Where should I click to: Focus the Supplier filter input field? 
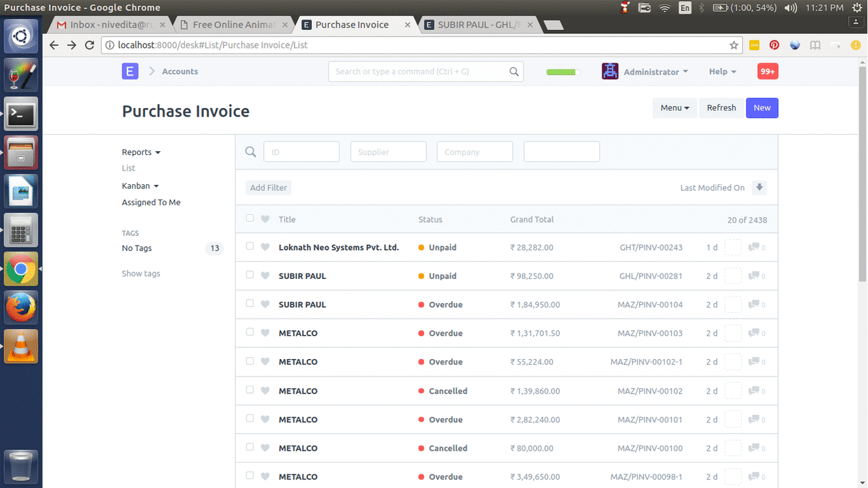point(388,152)
